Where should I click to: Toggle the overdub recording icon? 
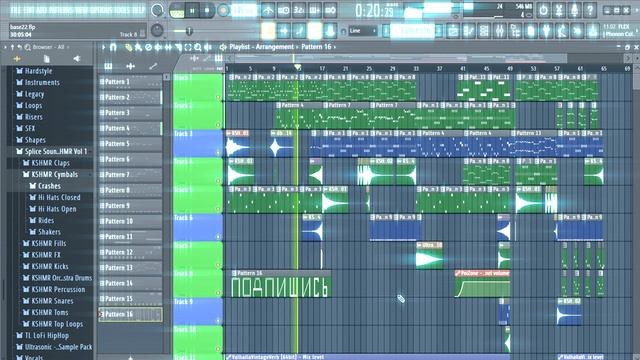(x=314, y=11)
